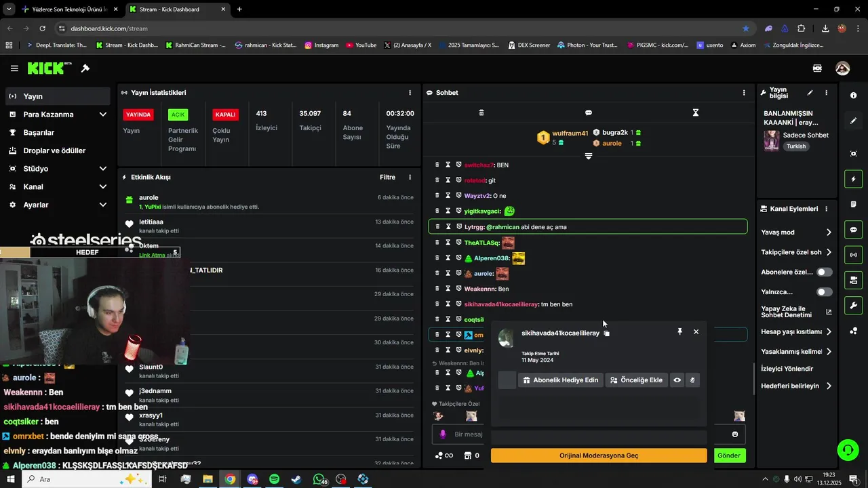
Task: Click the clear chat trash icon under Sohbet
Action: coord(481,113)
